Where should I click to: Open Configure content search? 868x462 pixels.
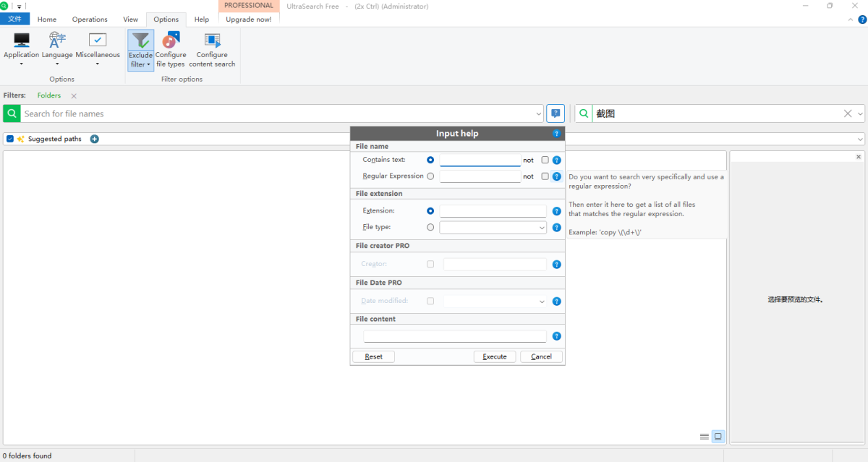tap(212, 40)
